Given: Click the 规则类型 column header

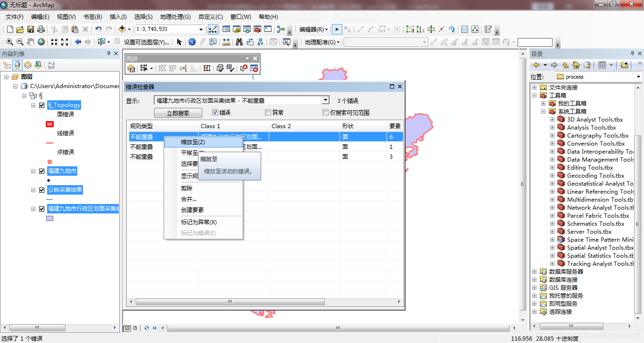Looking at the screenshot, I should pyautogui.click(x=163, y=126).
